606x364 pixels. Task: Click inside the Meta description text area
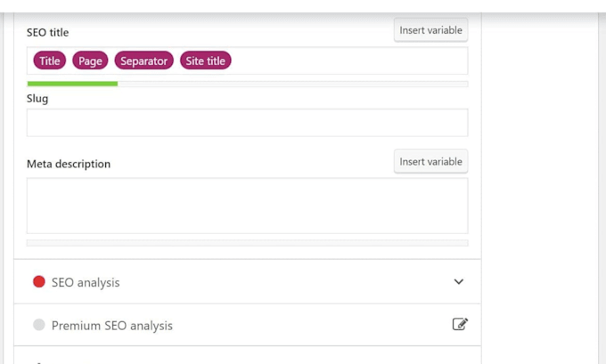pos(247,206)
